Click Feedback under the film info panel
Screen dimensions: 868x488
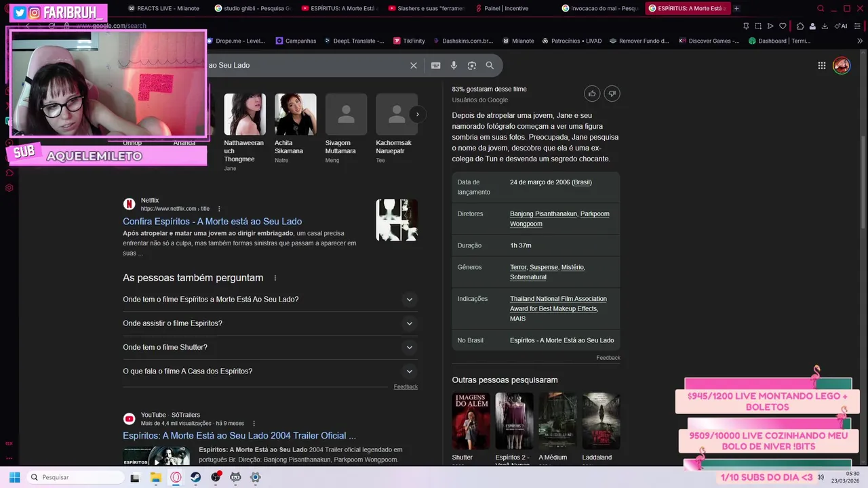(x=608, y=358)
